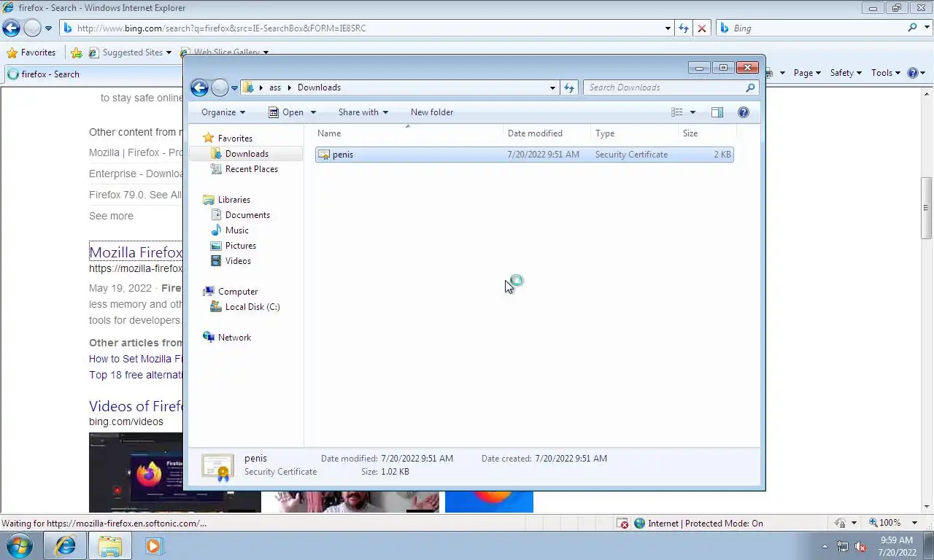This screenshot has width=934, height=560.
Task: Stop loading the page in IE
Action: (702, 28)
